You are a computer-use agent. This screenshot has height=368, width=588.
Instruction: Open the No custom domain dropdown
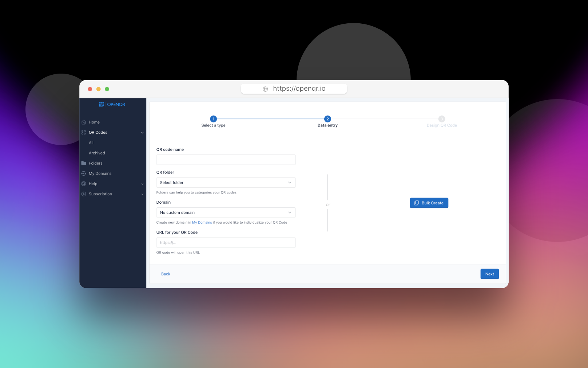[x=226, y=212]
